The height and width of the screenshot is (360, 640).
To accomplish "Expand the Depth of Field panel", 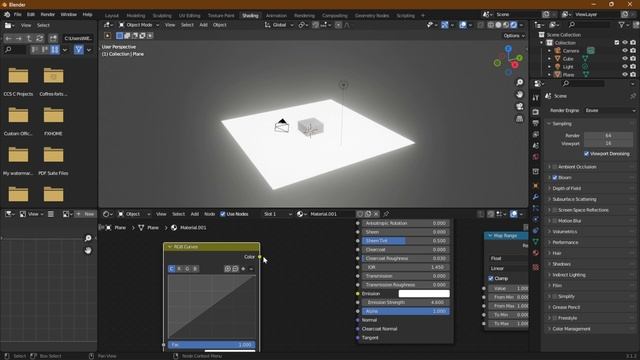I will coord(567,189).
